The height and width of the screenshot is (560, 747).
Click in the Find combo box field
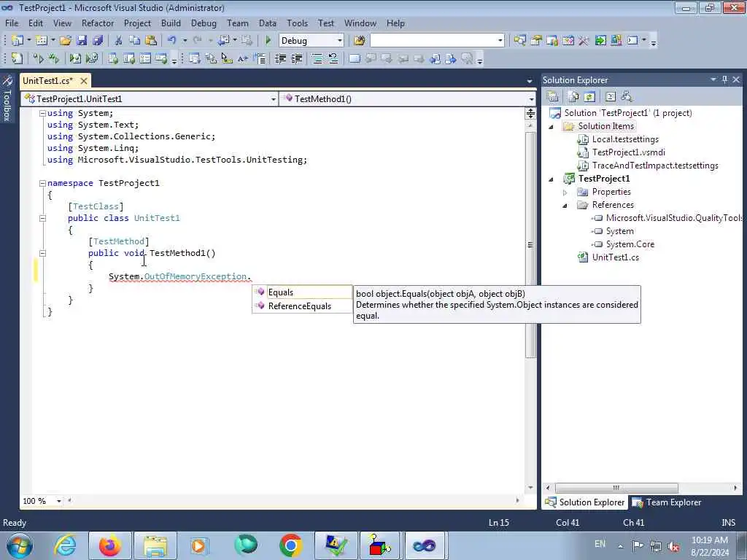pos(433,41)
